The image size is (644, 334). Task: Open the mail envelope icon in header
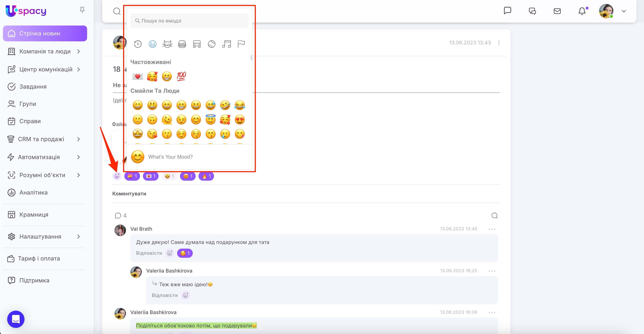tap(557, 11)
